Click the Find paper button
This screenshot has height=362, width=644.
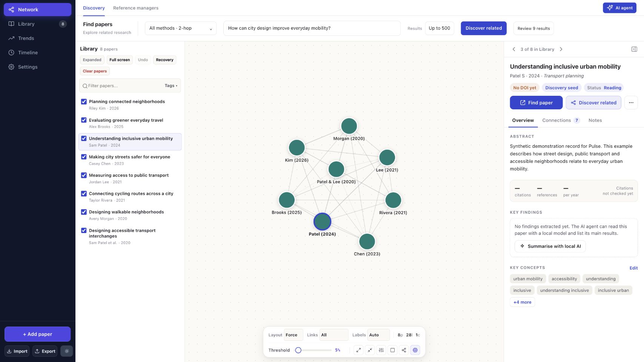[536, 103]
